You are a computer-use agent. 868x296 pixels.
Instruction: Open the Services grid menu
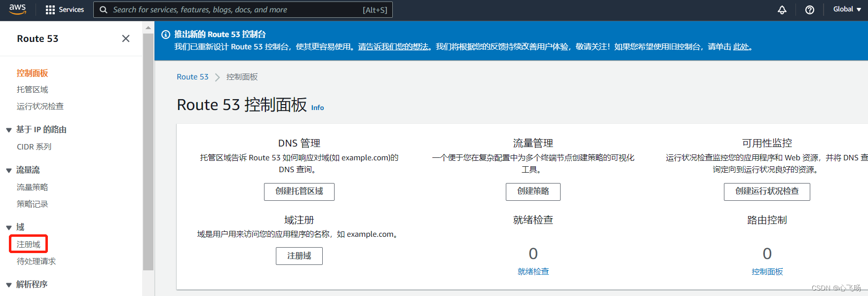[x=65, y=10]
